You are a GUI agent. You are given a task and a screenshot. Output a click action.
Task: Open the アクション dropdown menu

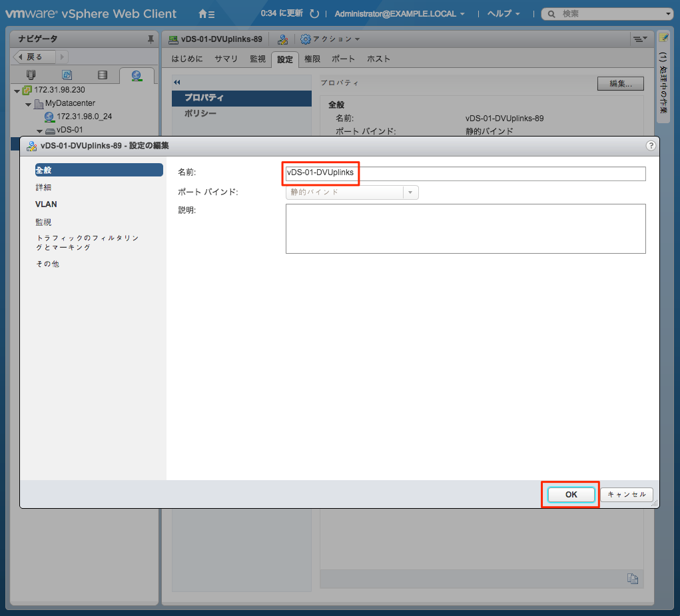pyautogui.click(x=330, y=39)
